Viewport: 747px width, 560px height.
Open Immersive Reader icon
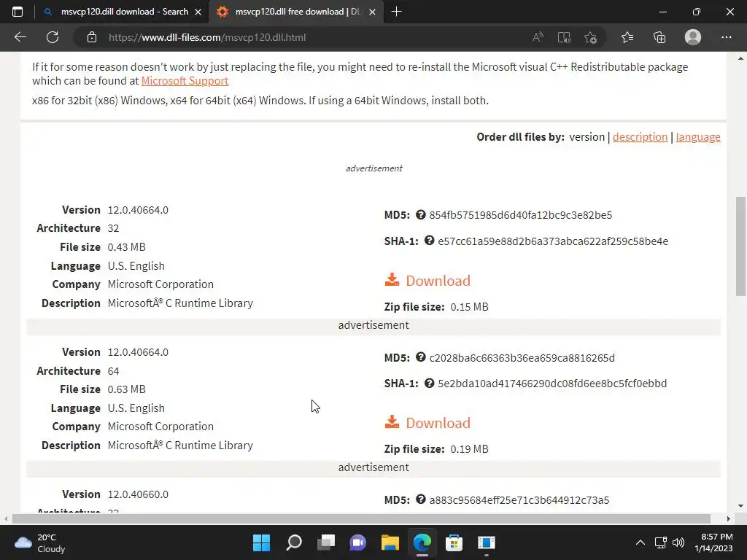pos(564,37)
